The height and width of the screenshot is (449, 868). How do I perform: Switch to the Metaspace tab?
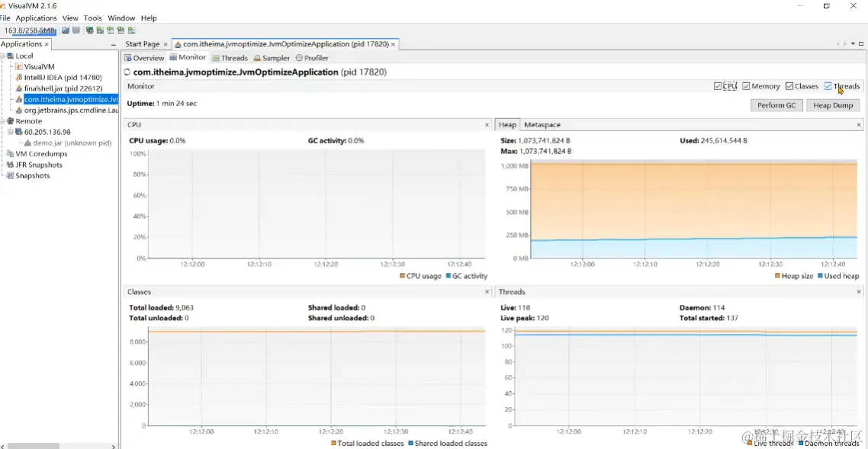pos(542,125)
